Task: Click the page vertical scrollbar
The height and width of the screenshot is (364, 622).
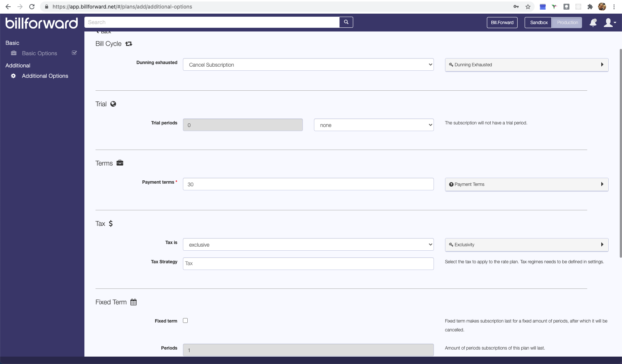Action: pos(621,153)
